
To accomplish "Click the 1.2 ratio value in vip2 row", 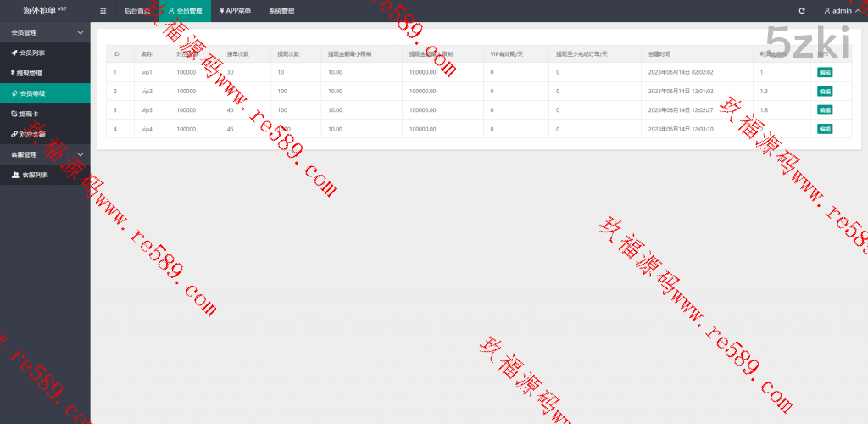I will [764, 92].
